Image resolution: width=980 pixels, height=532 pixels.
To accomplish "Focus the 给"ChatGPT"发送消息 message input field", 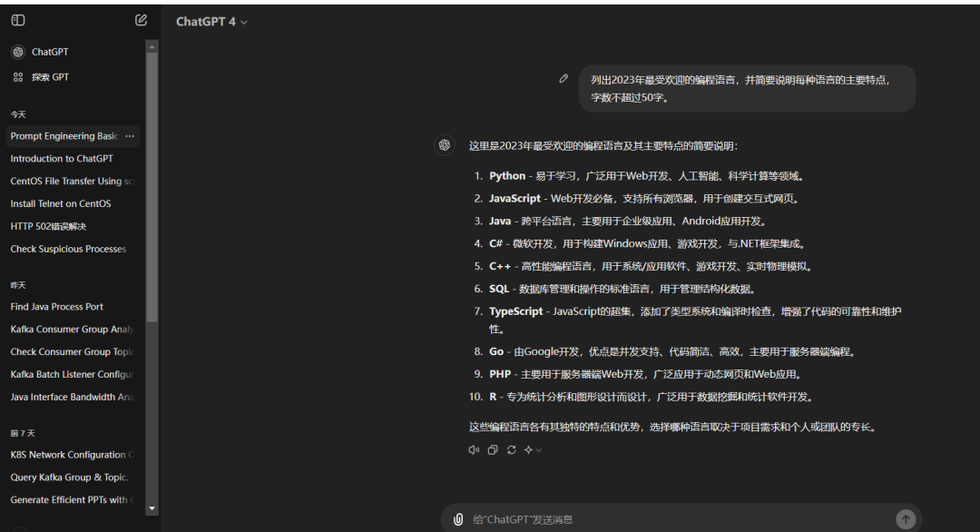I will pyautogui.click(x=680, y=519).
